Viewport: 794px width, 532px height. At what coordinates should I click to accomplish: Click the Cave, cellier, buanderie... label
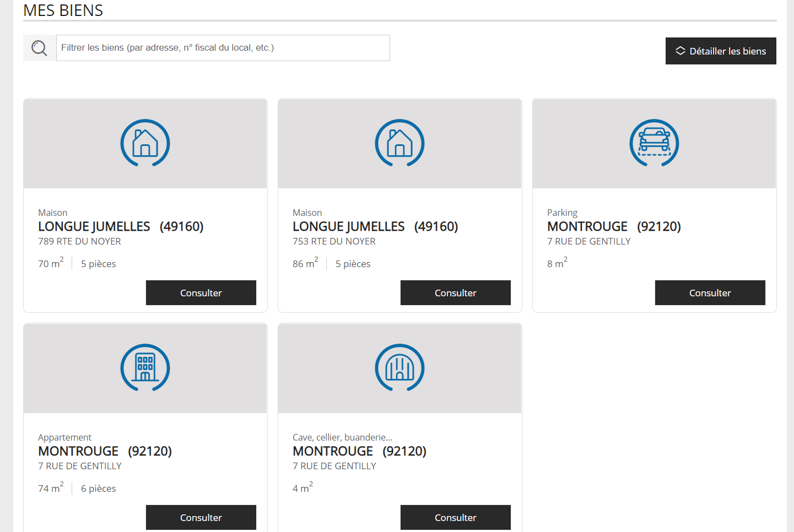point(342,438)
